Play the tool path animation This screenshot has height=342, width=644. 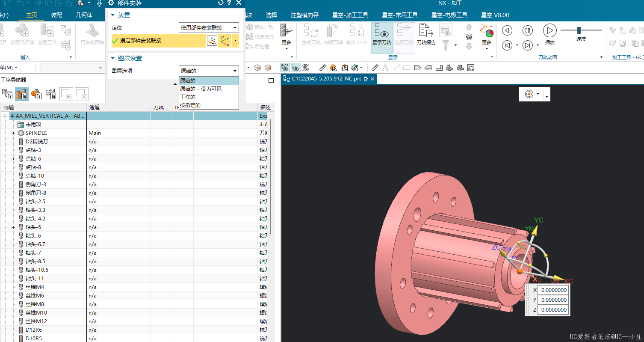click(x=550, y=30)
